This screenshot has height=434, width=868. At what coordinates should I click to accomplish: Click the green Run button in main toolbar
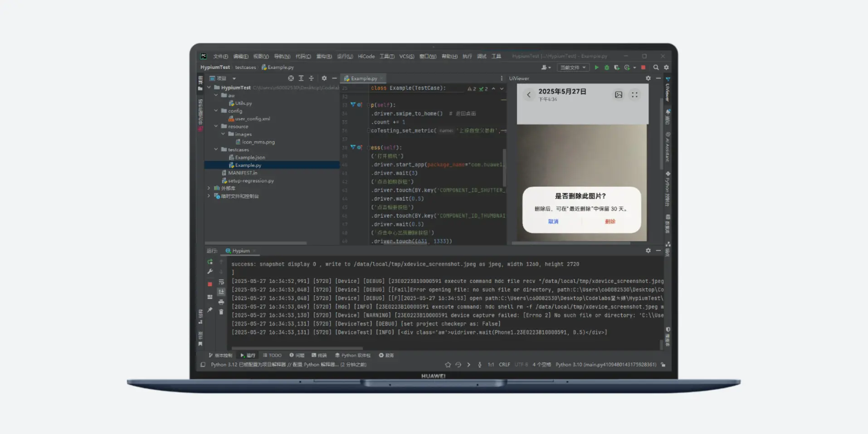point(596,68)
